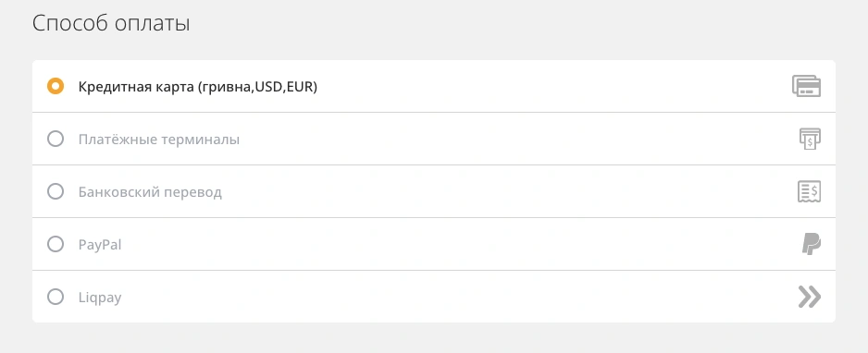This screenshot has width=868, height=353.
Task: Click the Кредитная карта (гривна,USD,EUR) label
Action: [x=198, y=87]
